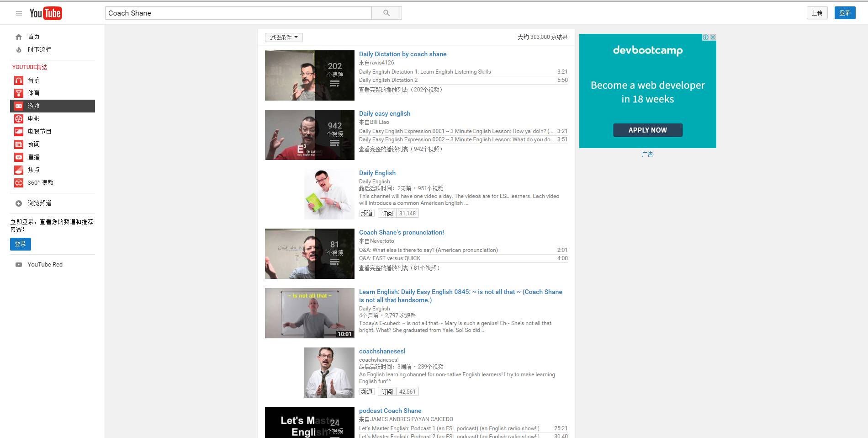Viewport: 868px width, 438px height.
Task: Click the music (音乐) headphones icon
Action: [x=19, y=80]
